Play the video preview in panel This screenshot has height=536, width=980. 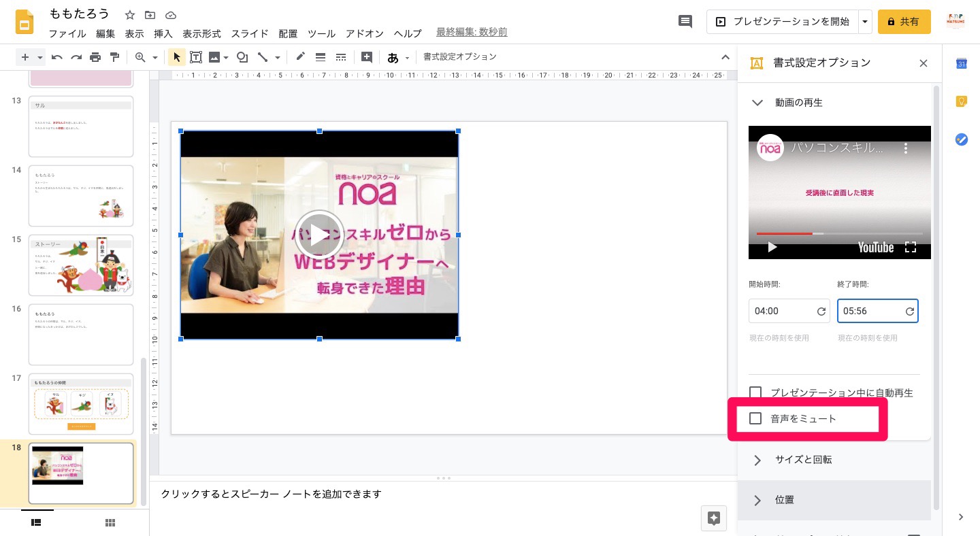(772, 247)
